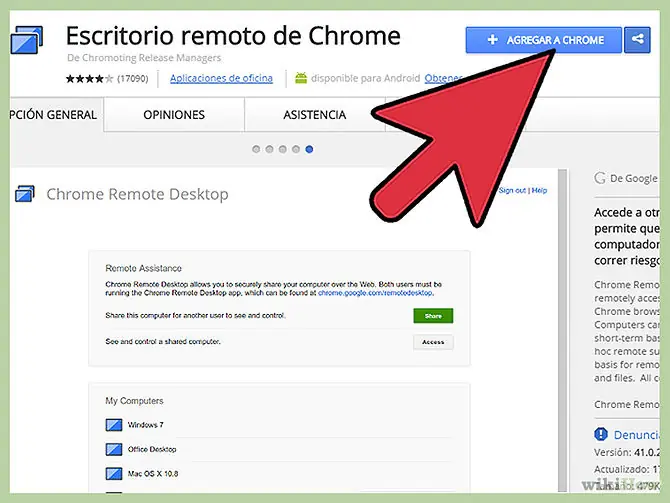Click the Chrome Remote Desktop preview logo
Image resolution: width=670 pixels, height=503 pixels.
[25, 194]
